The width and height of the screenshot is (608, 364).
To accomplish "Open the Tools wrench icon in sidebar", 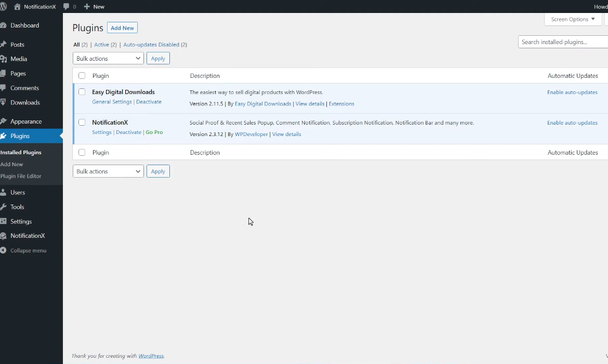I will (3, 207).
